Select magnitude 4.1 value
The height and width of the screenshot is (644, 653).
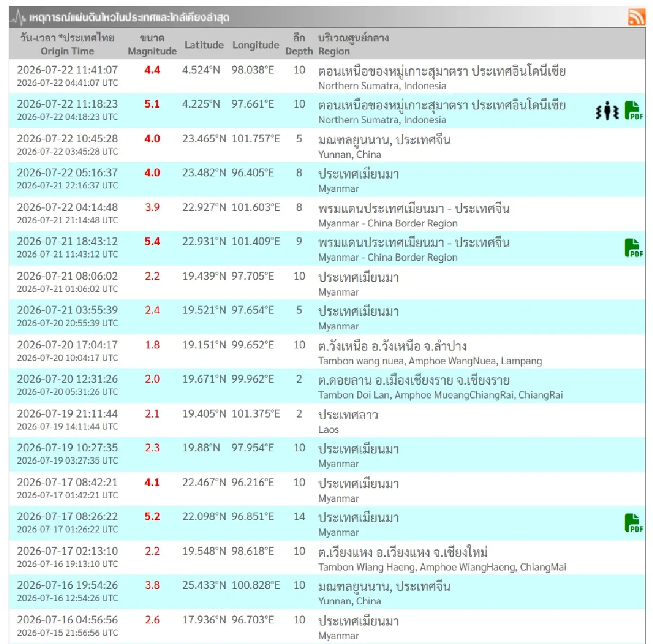coord(152,482)
